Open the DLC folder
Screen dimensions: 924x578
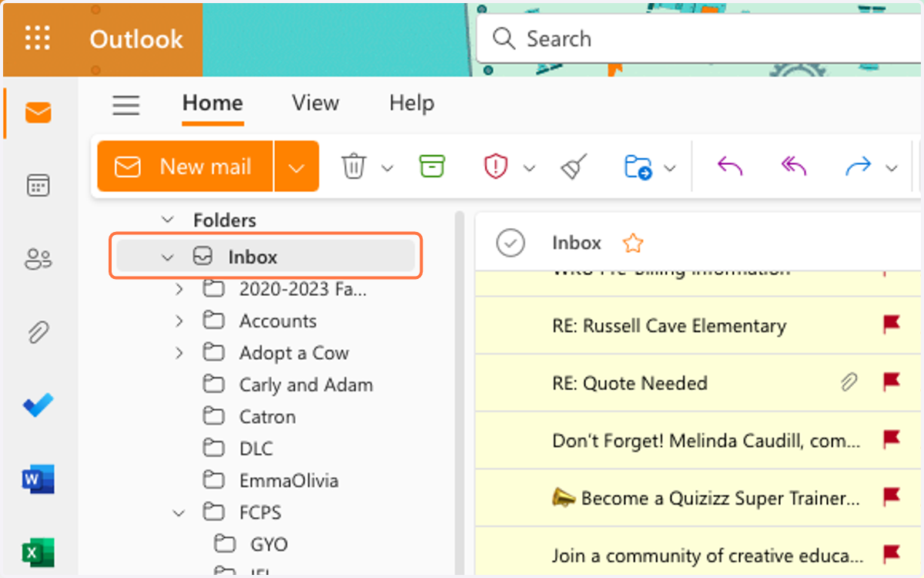tap(256, 449)
